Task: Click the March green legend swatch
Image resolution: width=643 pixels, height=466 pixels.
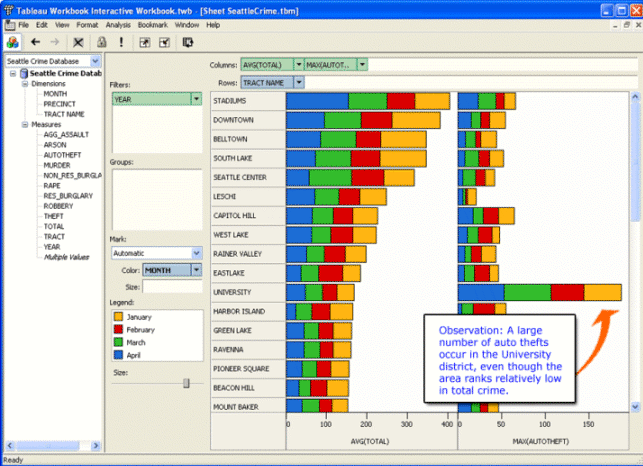Action: [118, 342]
